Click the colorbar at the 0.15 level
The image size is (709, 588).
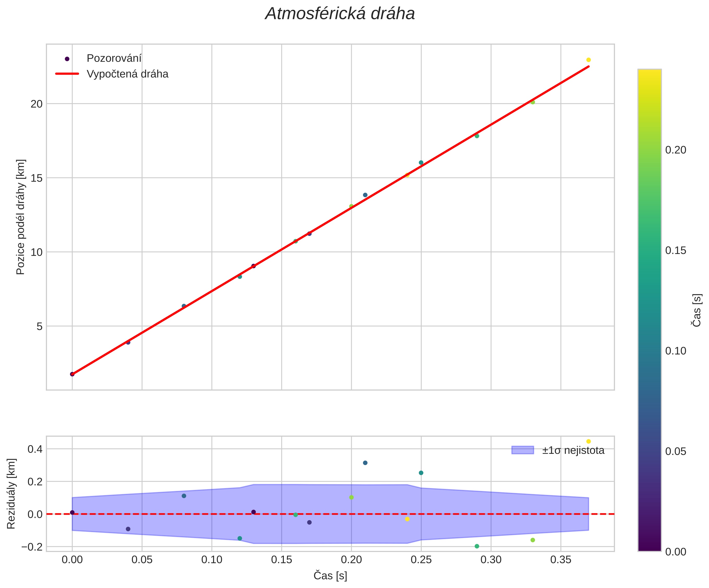(x=649, y=250)
